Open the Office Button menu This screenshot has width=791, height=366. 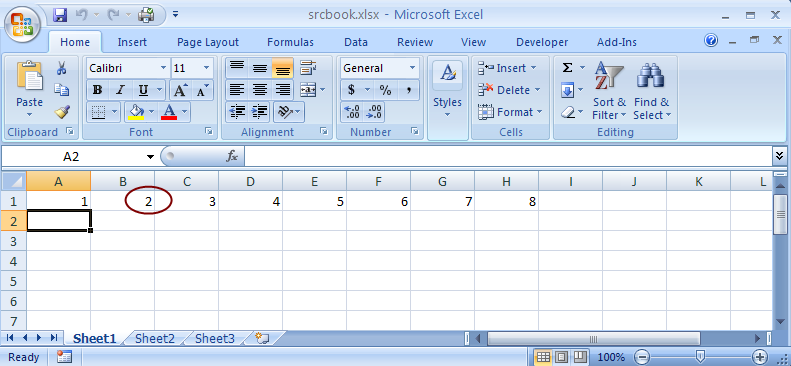pyautogui.click(x=23, y=25)
